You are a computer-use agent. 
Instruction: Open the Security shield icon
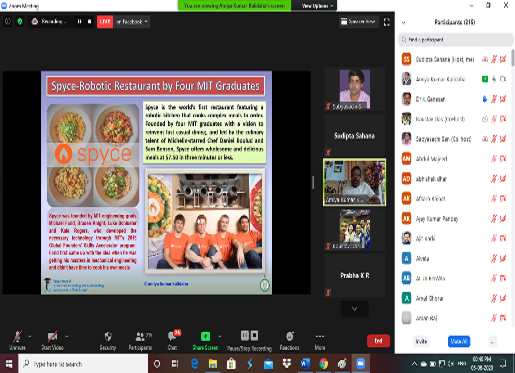click(108, 337)
